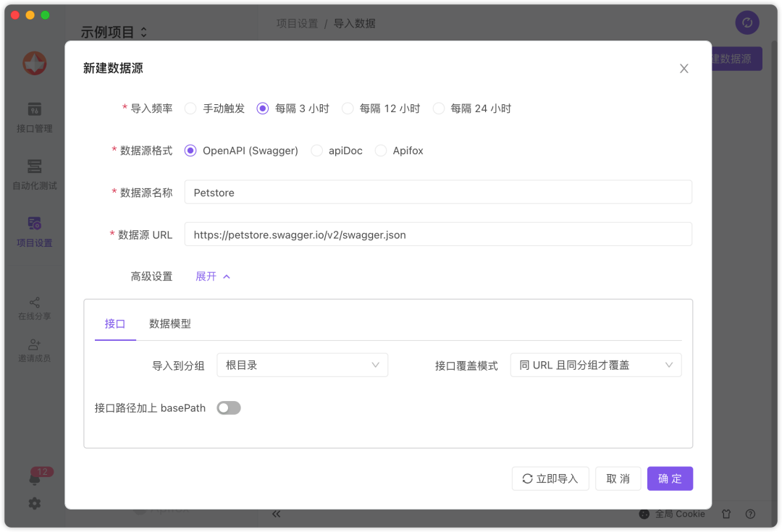Screen dimensions: 782x532
Task: Click the 项目设置 breadcrumb
Action: (298, 23)
